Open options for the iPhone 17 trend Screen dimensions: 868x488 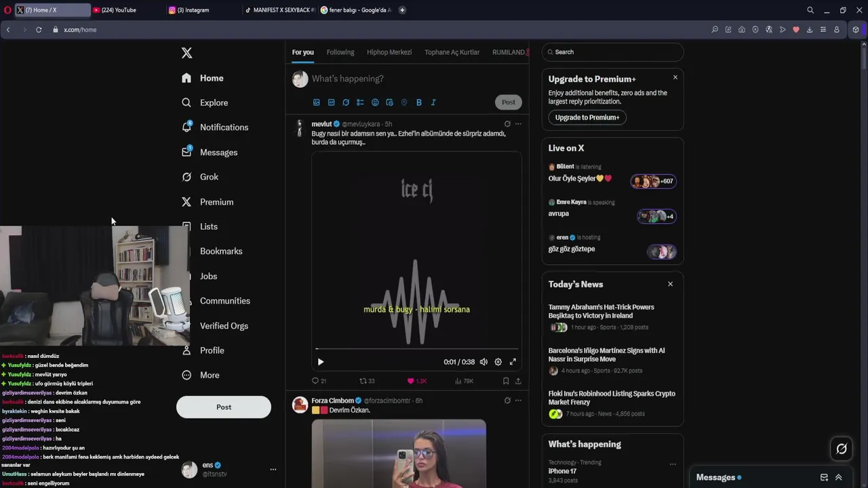[x=673, y=464]
